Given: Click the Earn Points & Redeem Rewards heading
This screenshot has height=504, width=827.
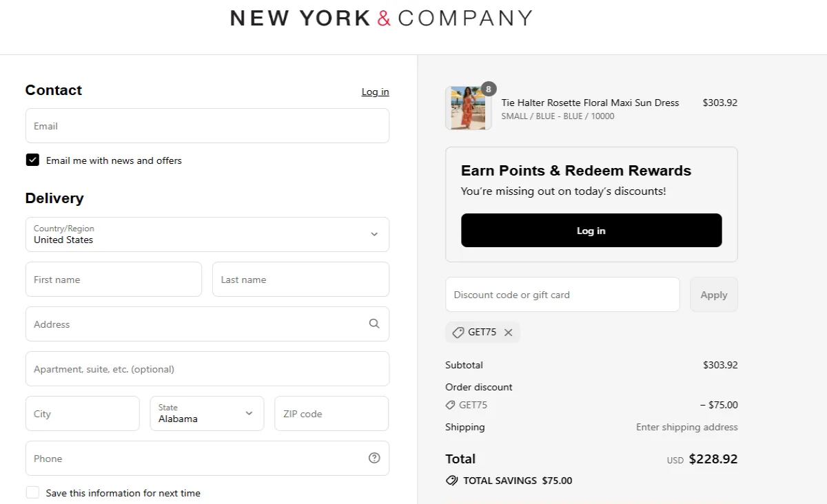Looking at the screenshot, I should 576,171.
